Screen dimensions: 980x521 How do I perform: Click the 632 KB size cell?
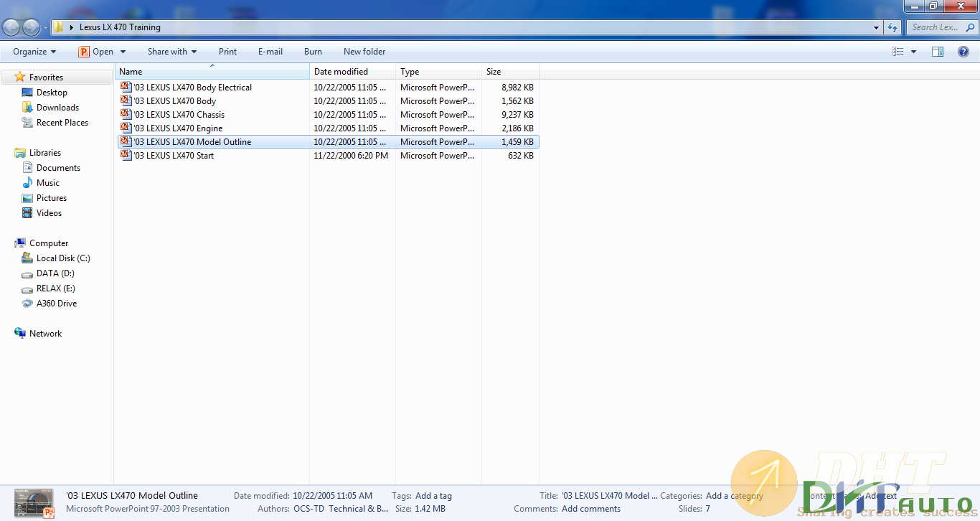[x=521, y=156]
